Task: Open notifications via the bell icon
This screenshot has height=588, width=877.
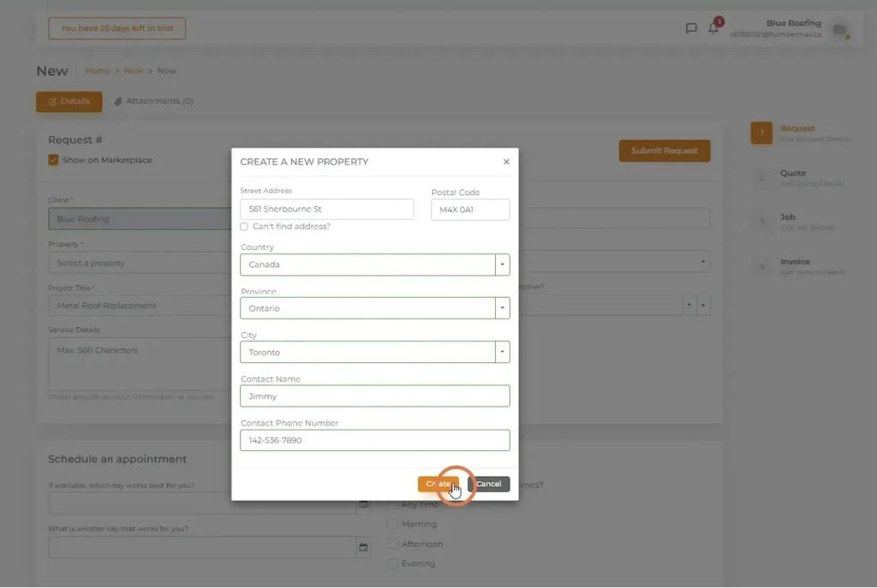Action: (714, 28)
